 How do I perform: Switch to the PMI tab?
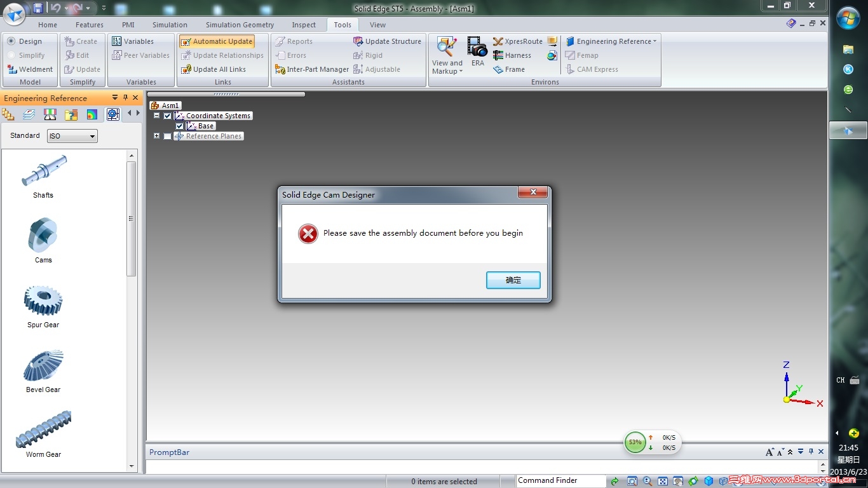pyautogui.click(x=128, y=25)
